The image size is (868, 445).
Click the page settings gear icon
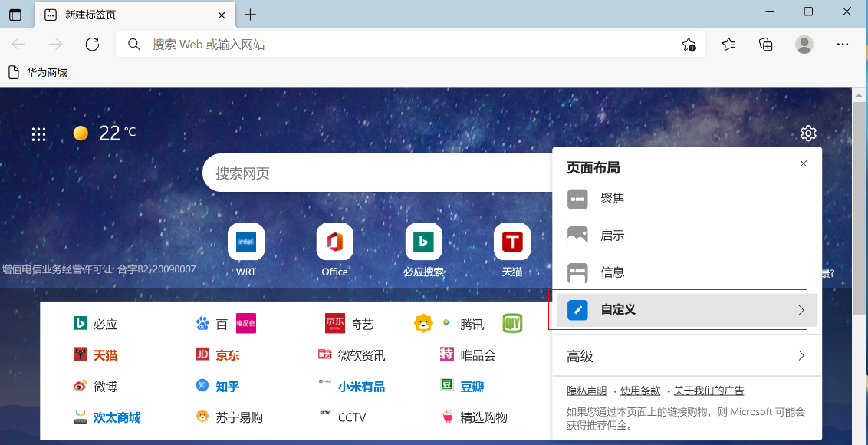(x=808, y=133)
